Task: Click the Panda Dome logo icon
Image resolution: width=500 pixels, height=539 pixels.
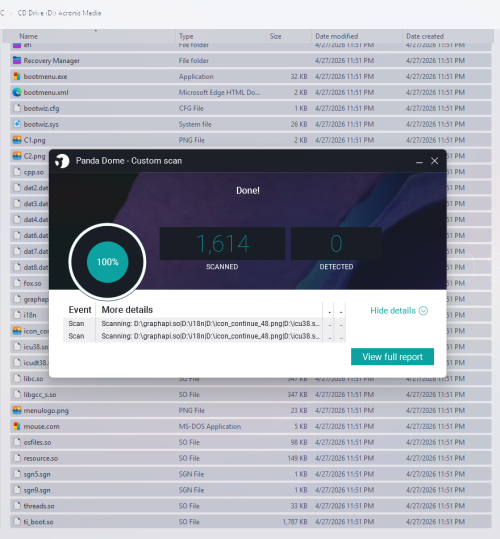Action: tap(62, 161)
